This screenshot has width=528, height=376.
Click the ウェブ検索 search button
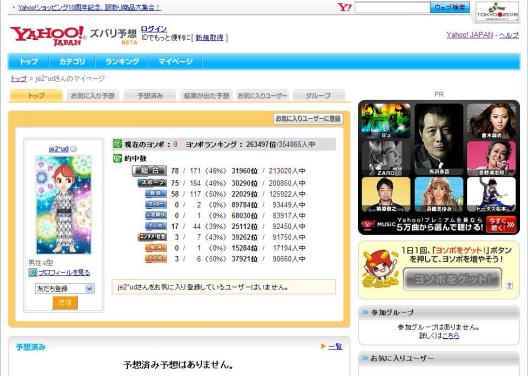[450, 7]
